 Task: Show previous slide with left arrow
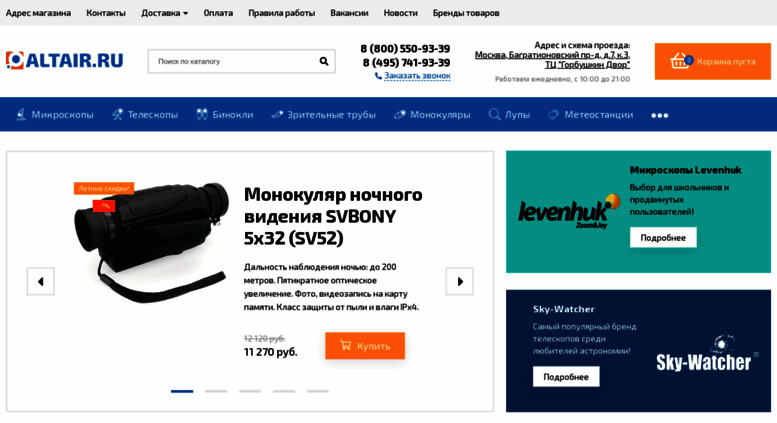(41, 281)
